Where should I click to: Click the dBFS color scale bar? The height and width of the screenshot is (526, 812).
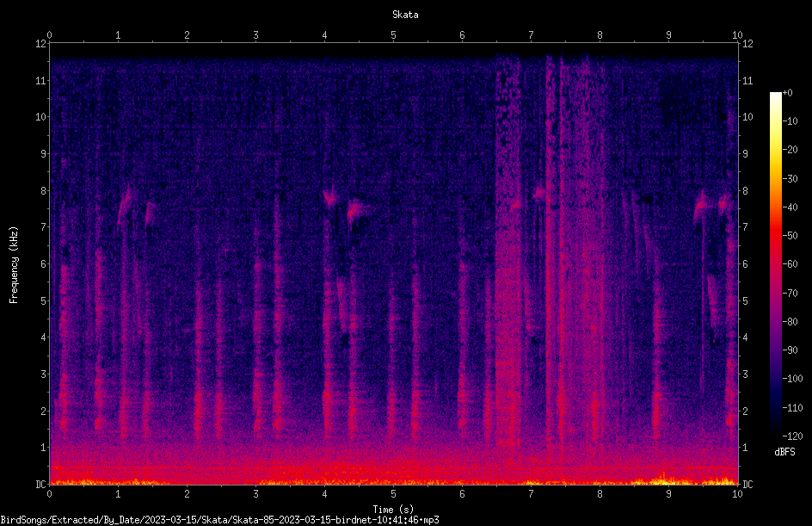click(x=775, y=263)
